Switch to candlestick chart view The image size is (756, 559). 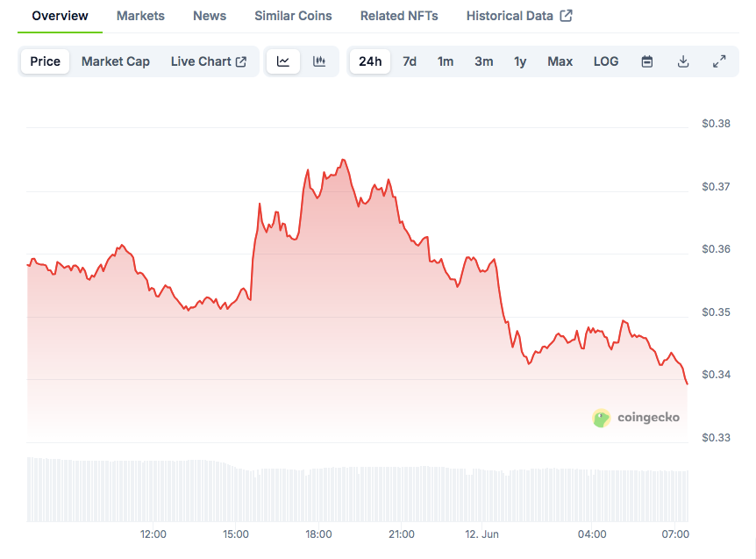coord(319,61)
